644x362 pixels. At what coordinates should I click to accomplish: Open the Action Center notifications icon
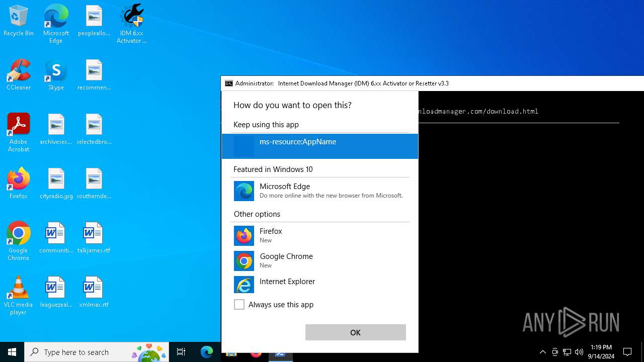point(627,352)
